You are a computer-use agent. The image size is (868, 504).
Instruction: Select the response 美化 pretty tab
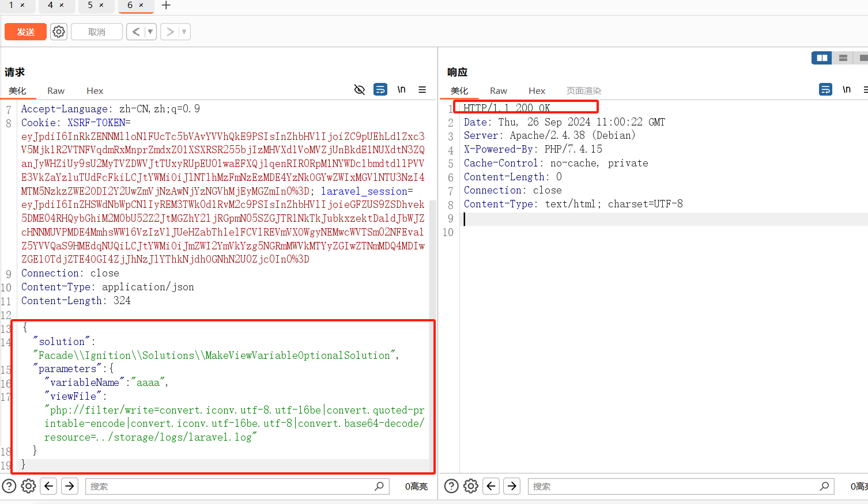pos(459,90)
